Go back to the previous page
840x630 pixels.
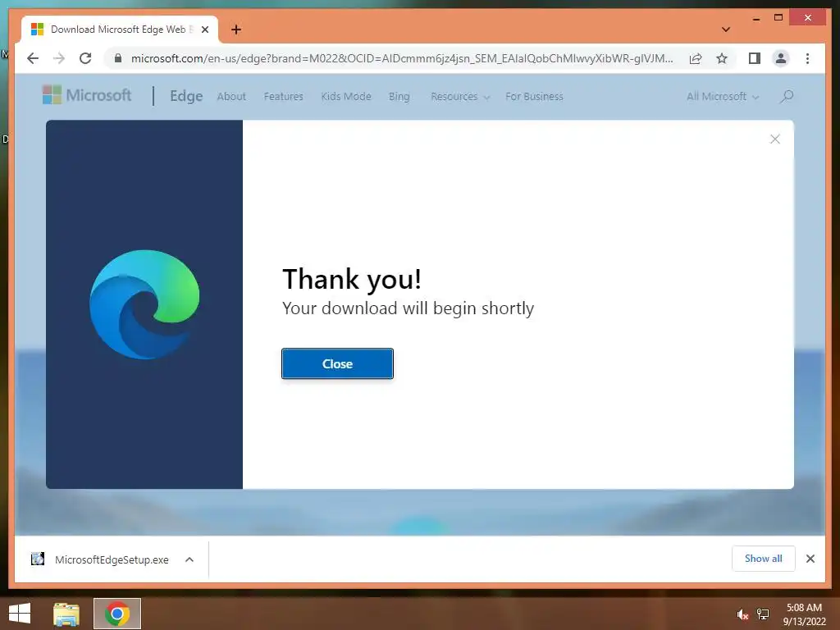tap(33, 58)
